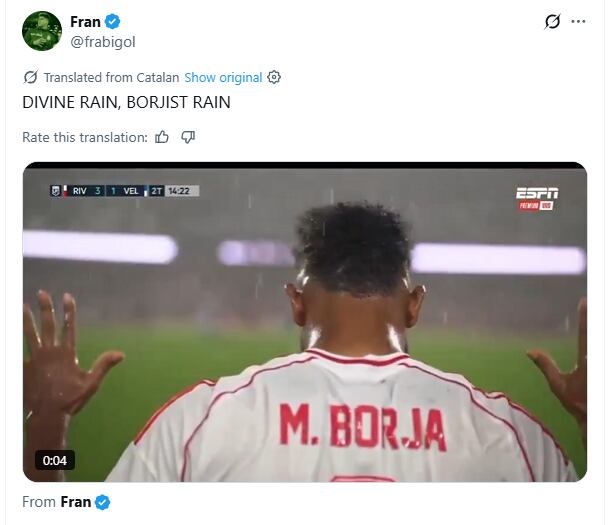Open Fran's profile avatar picture
Image resolution: width=616 pixels, height=525 pixels.
[42, 31]
